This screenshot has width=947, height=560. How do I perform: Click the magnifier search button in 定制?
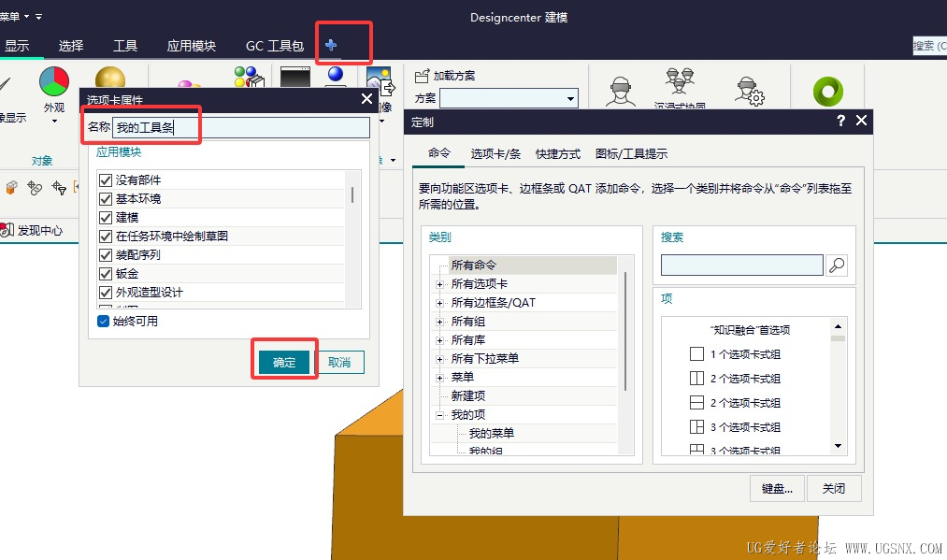pyautogui.click(x=837, y=266)
